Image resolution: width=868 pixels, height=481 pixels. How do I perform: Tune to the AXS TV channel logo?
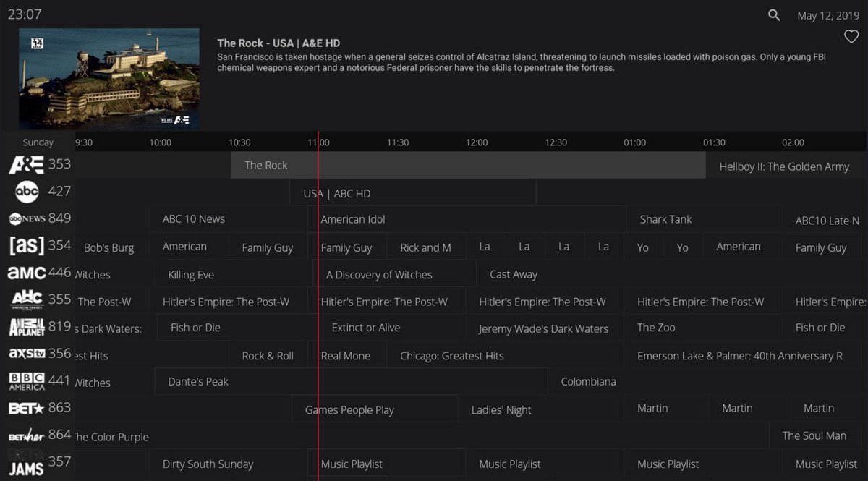click(27, 354)
